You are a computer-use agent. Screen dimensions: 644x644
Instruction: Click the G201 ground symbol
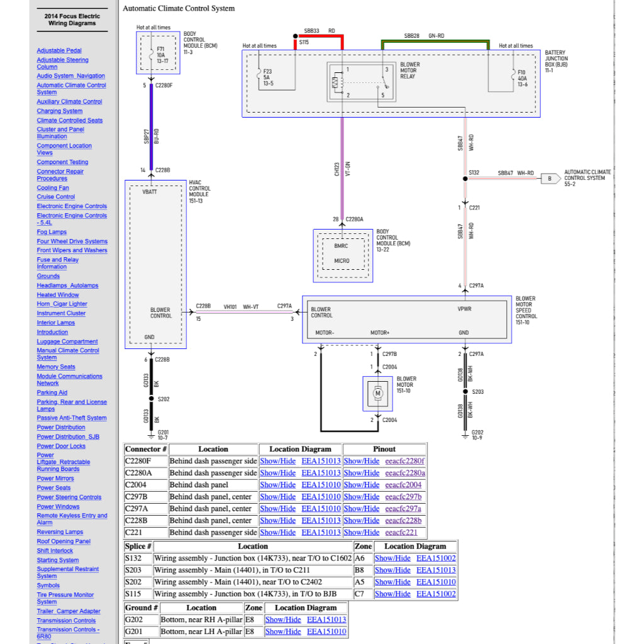pyautogui.click(x=150, y=433)
